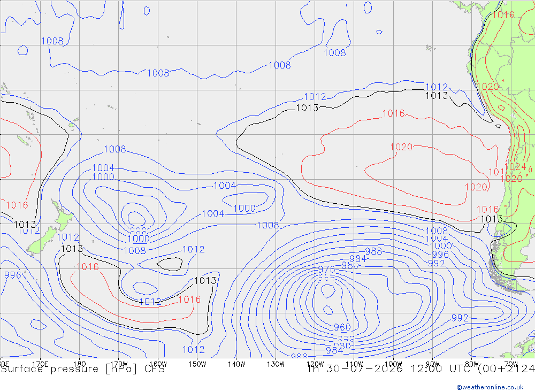The height and width of the screenshot is (392, 535).
Task: Click the 1000 label inside the small low near 140W
Action: tap(244, 209)
